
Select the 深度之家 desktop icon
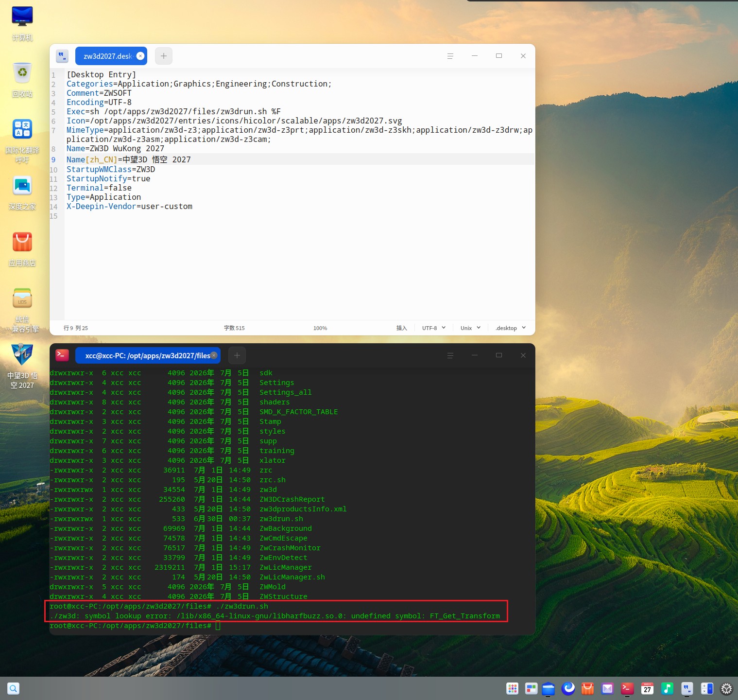coord(22,192)
